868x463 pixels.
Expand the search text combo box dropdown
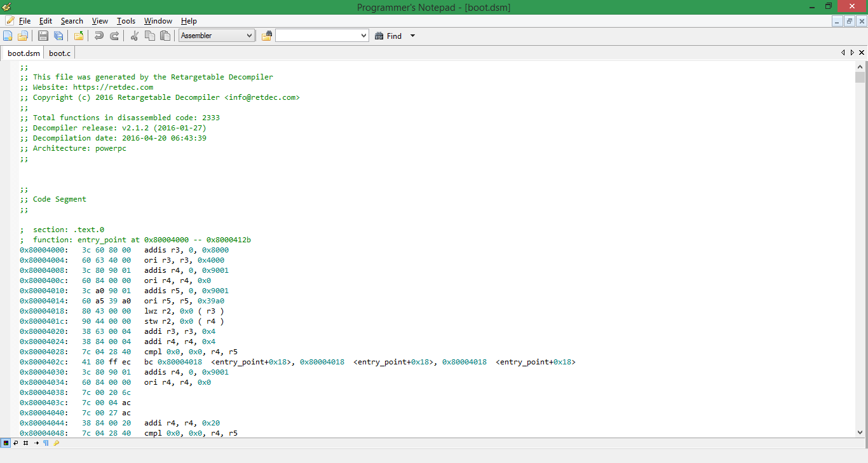click(x=363, y=36)
